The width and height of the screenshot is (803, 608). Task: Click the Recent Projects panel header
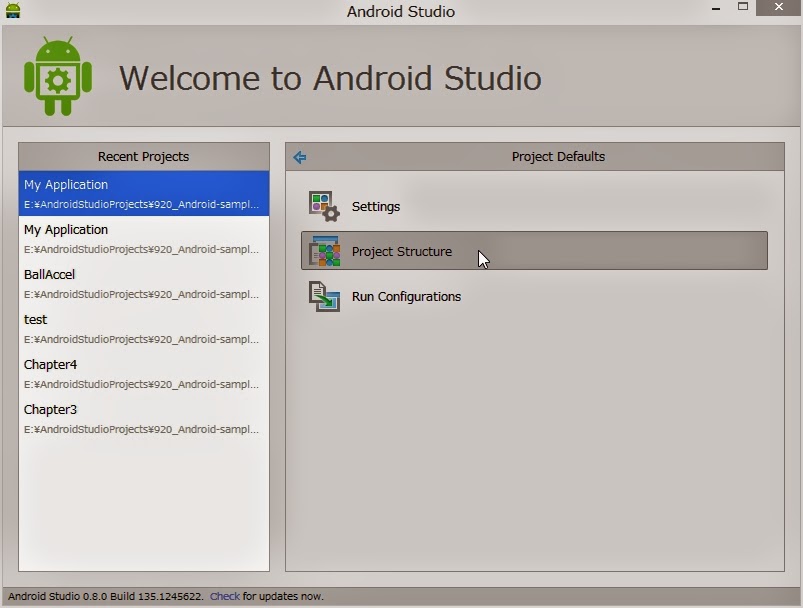[143, 157]
